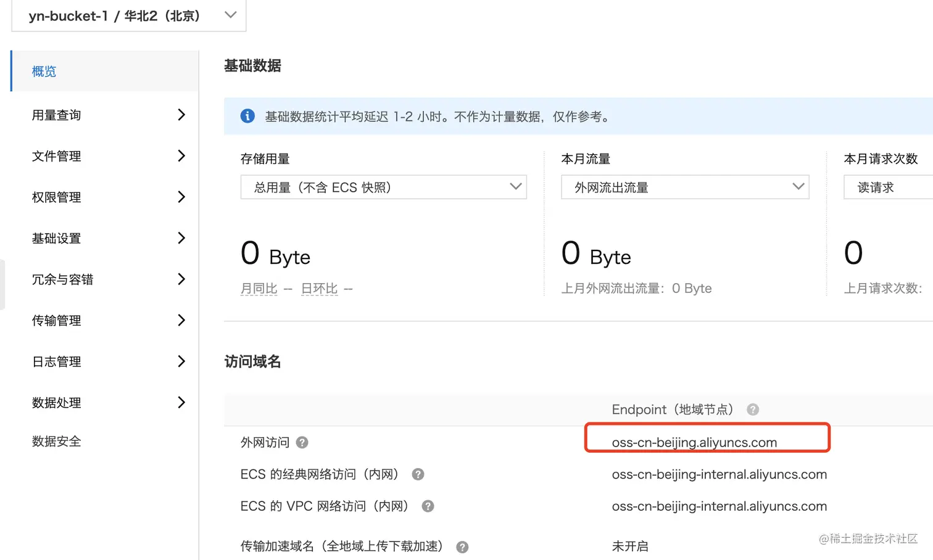Expand the 权限管理 sidebar menu

(x=105, y=197)
